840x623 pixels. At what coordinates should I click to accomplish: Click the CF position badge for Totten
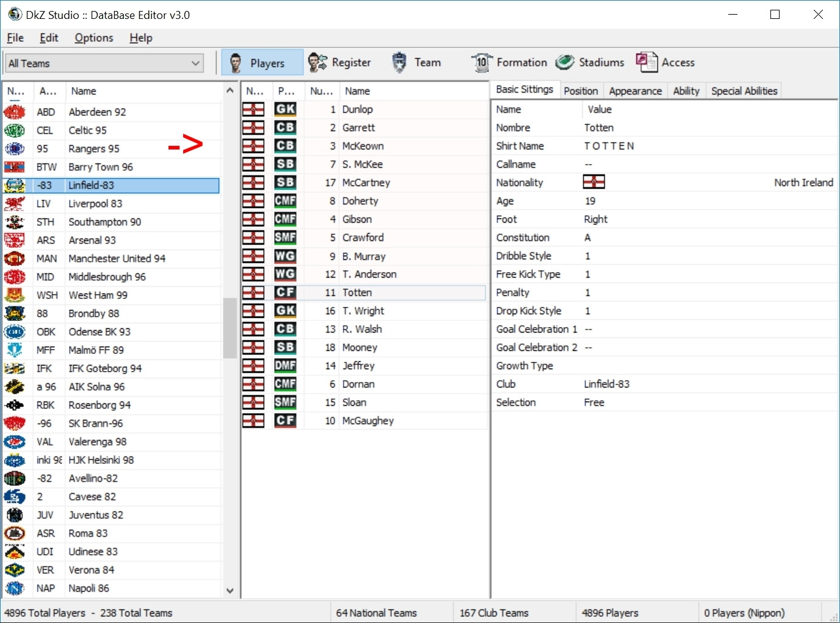click(285, 292)
